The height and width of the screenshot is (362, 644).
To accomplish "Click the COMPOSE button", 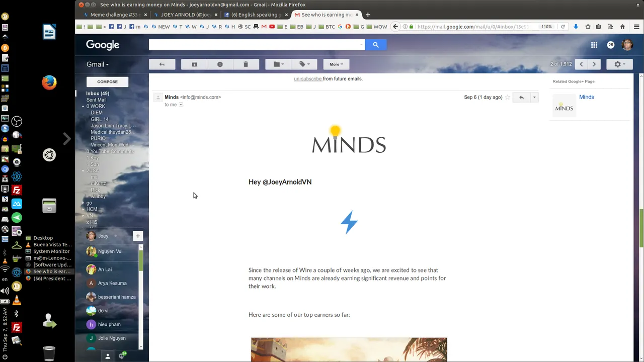I will pos(107,81).
